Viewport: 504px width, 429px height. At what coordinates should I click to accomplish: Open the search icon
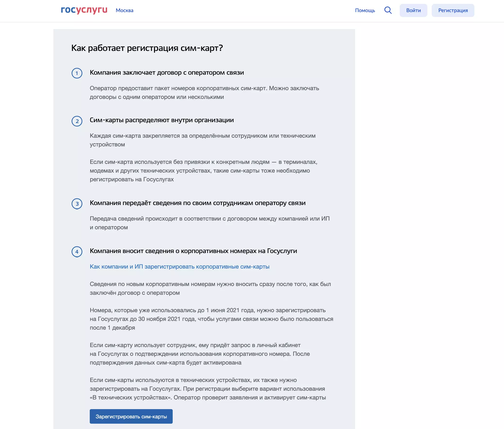tap(388, 10)
